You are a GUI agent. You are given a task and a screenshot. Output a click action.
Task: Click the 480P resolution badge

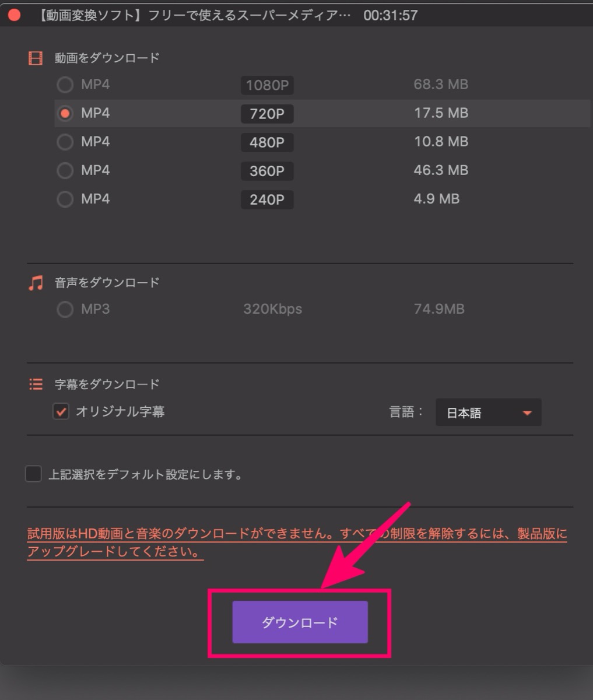tap(267, 142)
